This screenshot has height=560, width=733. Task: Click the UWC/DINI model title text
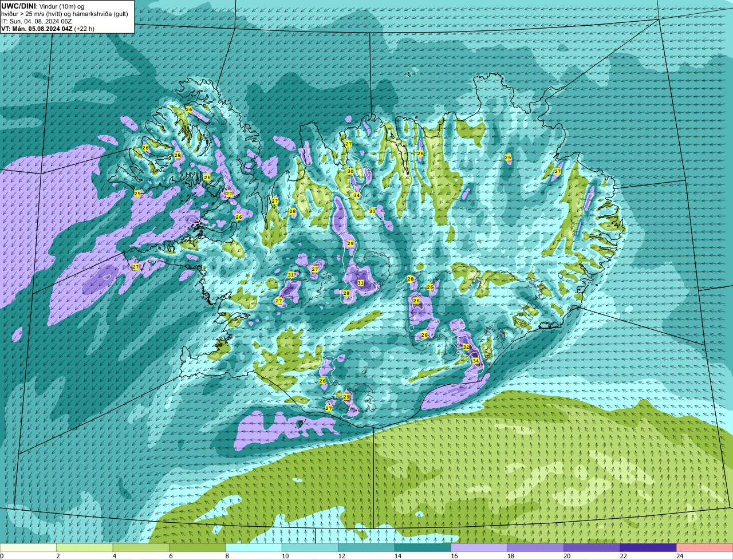(18, 6)
